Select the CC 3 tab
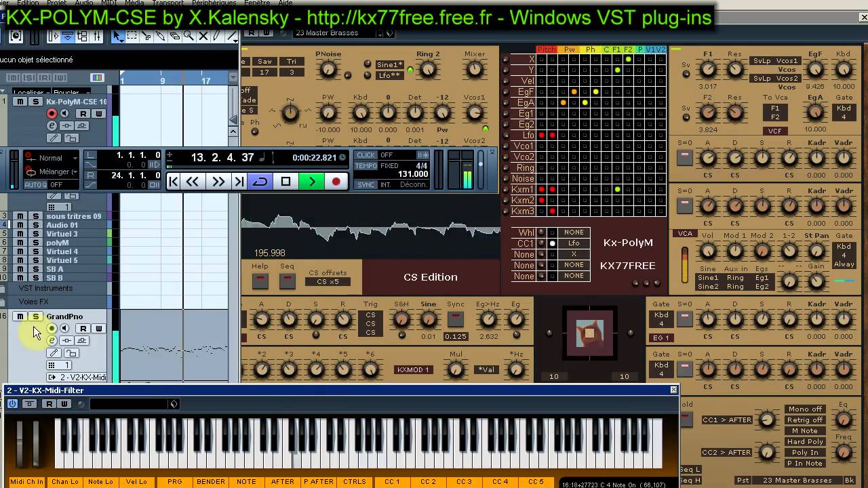This screenshot has width=868, height=488. pos(464,482)
